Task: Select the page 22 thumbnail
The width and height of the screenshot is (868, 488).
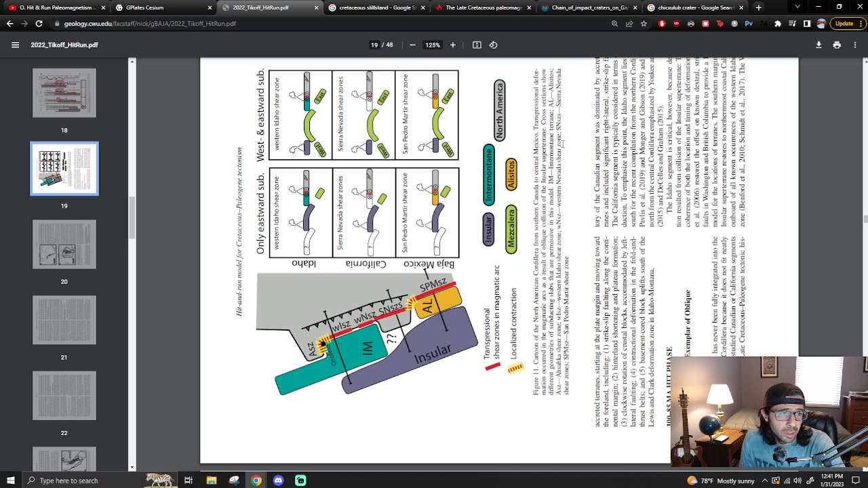Action: coord(64,396)
